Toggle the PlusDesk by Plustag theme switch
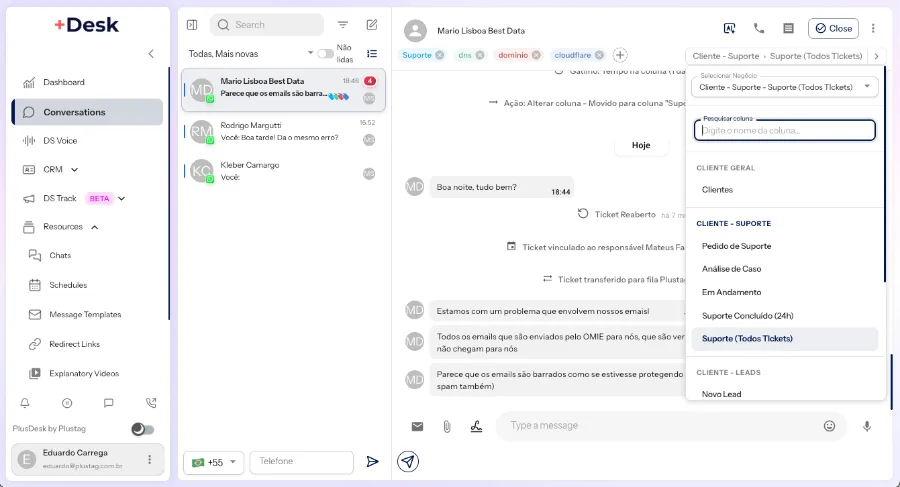Screen dimensions: 900x487 click(143, 429)
